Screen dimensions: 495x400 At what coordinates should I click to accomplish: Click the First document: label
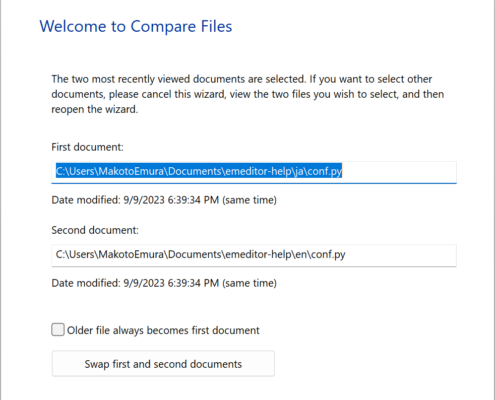87,147
